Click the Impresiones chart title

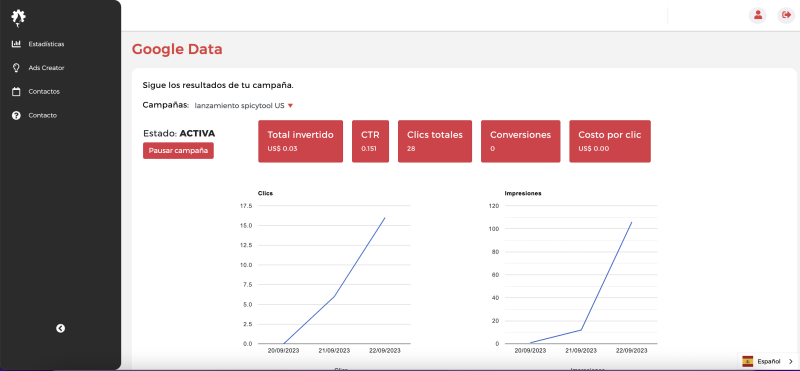(x=523, y=193)
